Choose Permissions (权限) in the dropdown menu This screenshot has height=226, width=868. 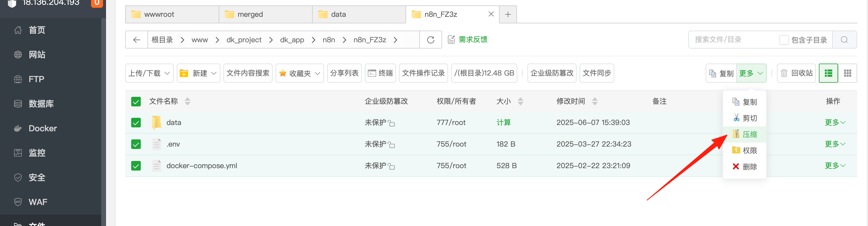(x=744, y=150)
